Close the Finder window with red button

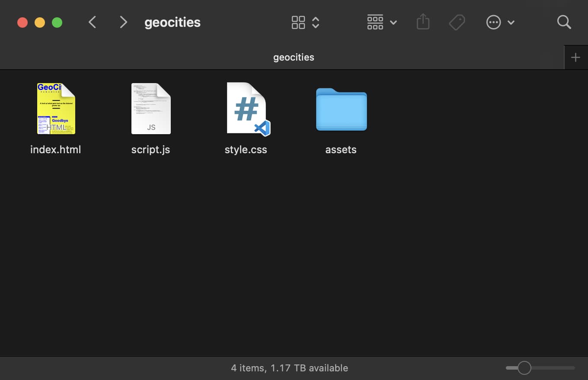point(22,23)
